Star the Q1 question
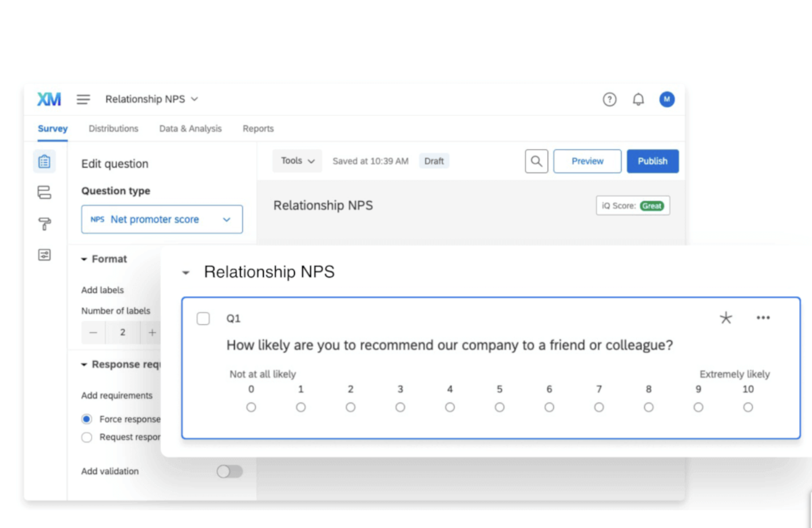This screenshot has height=528, width=812. [x=726, y=318]
